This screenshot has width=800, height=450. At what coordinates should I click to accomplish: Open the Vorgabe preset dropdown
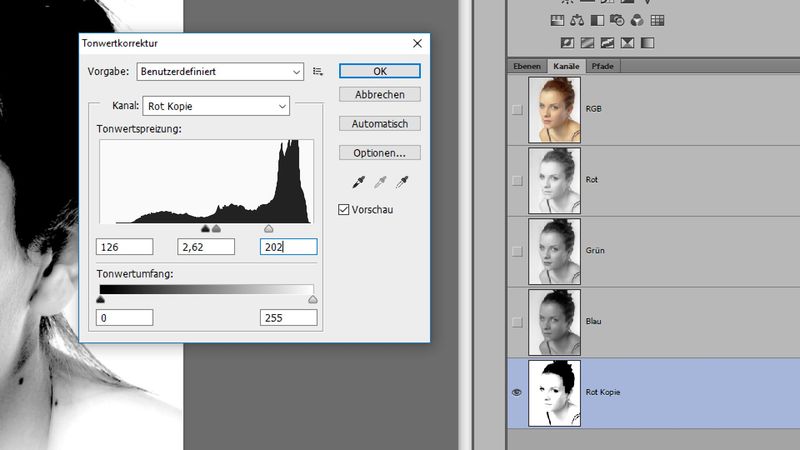[x=220, y=71]
